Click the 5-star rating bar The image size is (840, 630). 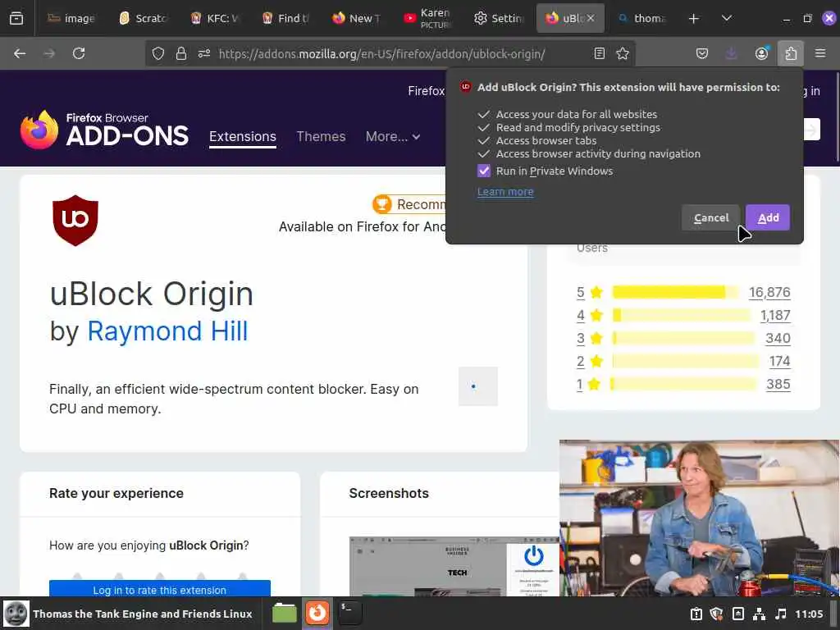pos(676,293)
